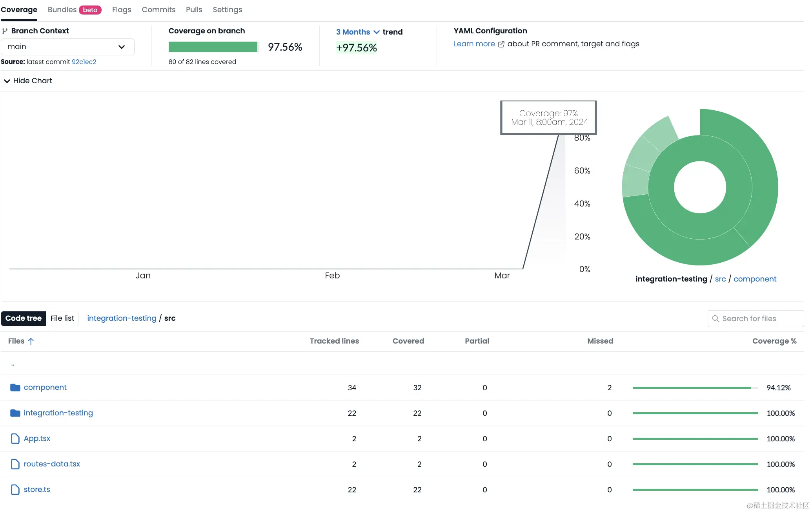This screenshot has height=512, width=812.
Task: Open latest commit 92c1ec2 link
Action: [84, 62]
